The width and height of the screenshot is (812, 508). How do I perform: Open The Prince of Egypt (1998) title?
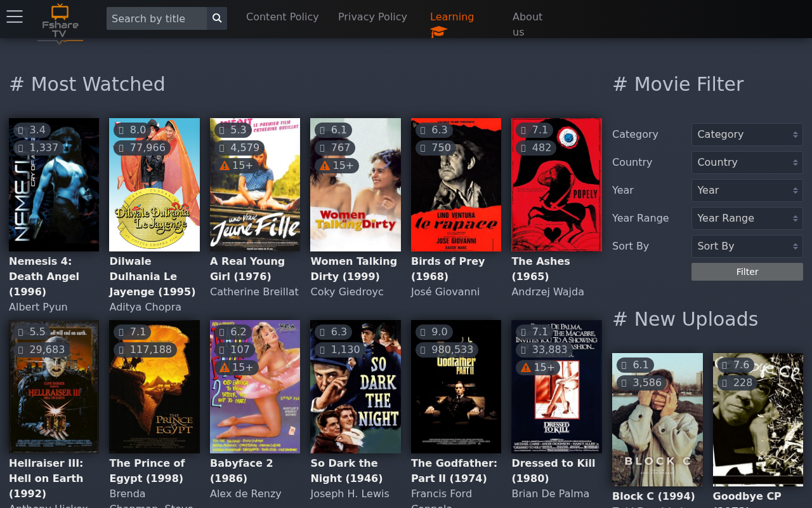coord(147,471)
